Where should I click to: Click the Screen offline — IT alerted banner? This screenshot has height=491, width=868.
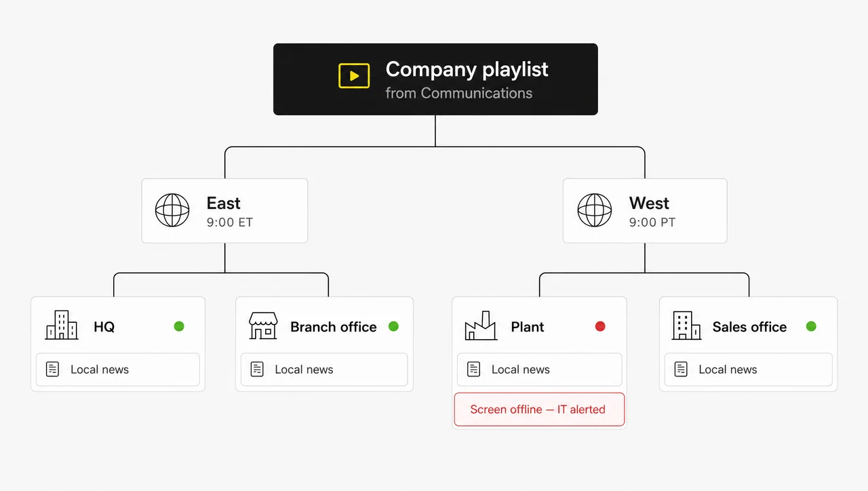coord(539,410)
